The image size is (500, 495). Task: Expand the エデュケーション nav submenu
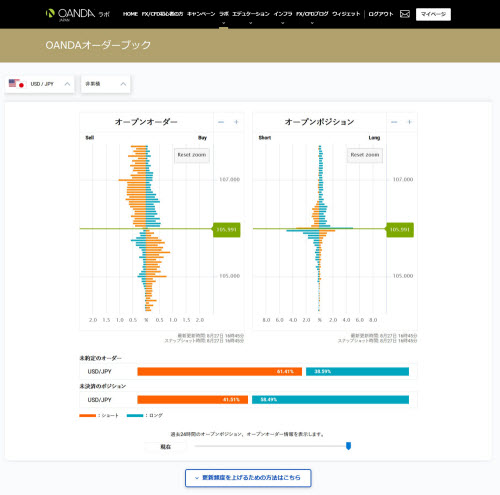click(251, 23)
